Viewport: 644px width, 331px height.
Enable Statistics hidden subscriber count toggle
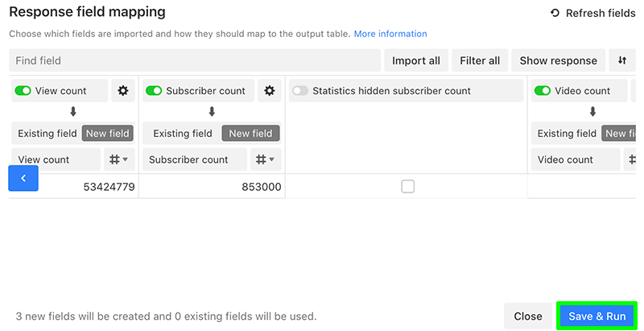tap(300, 91)
